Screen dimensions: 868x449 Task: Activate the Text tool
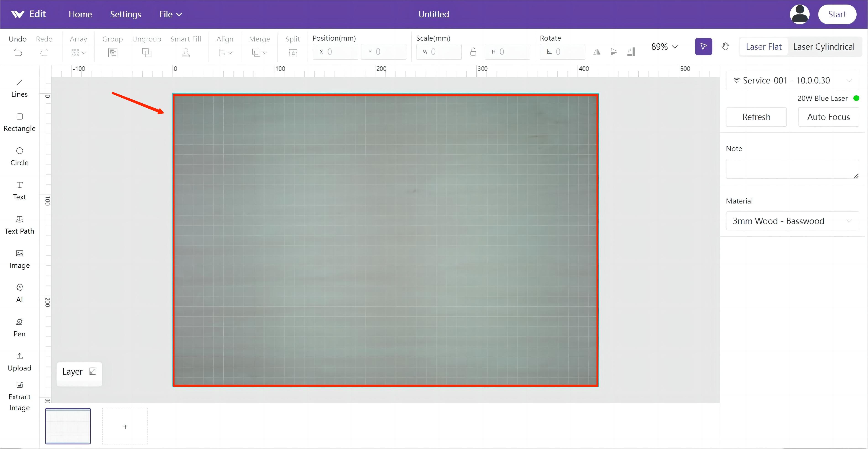click(x=19, y=190)
